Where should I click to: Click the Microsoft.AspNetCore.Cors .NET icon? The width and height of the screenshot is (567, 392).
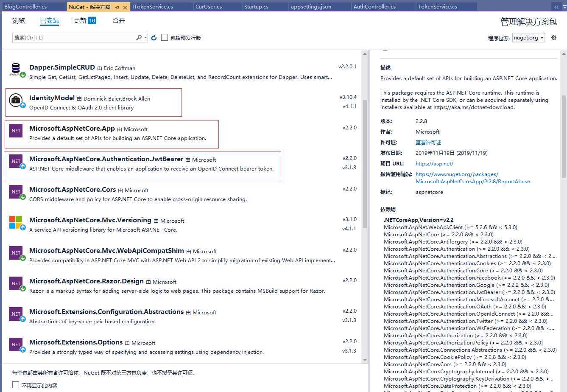click(16, 192)
